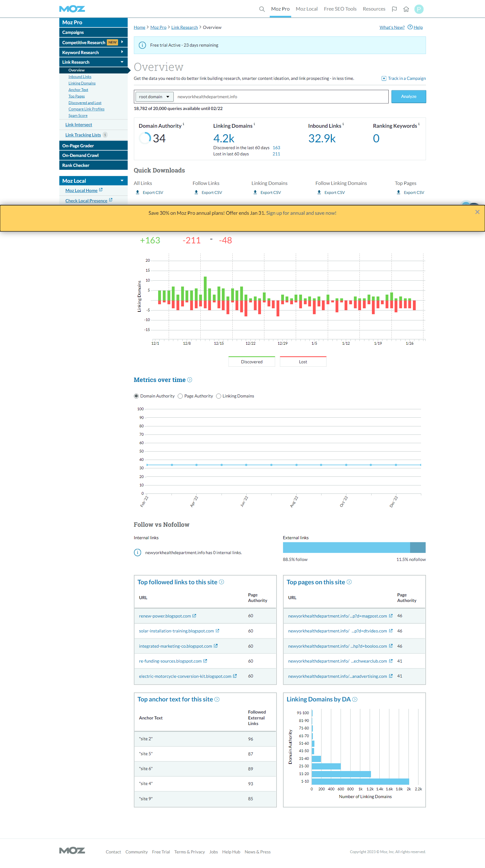Open the user profile avatar

click(x=419, y=9)
